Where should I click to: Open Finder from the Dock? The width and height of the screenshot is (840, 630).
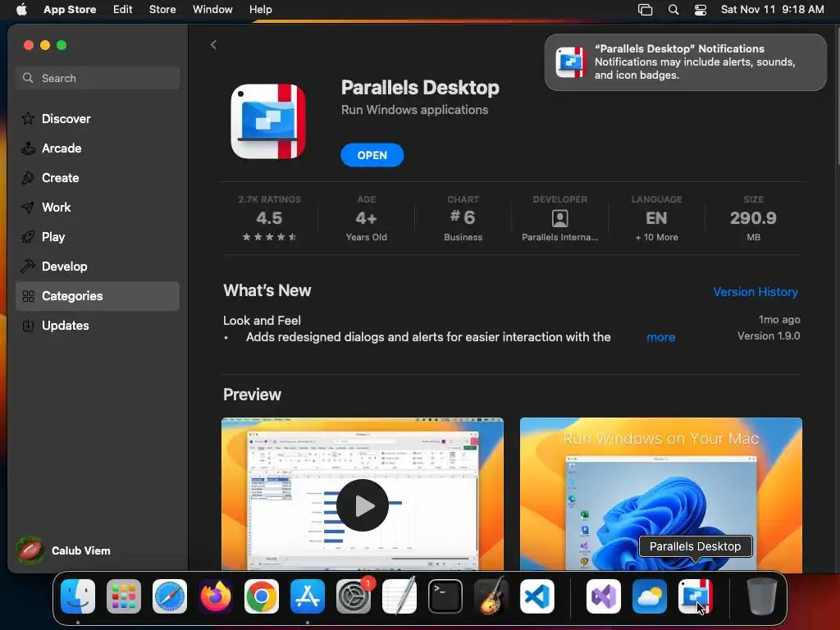pos(78,596)
